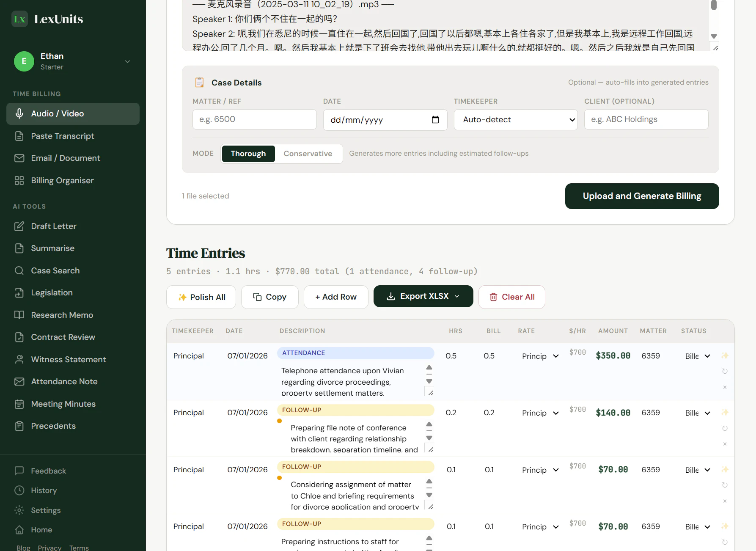Open History from the sidebar
The height and width of the screenshot is (551, 756).
[x=44, y=490]
